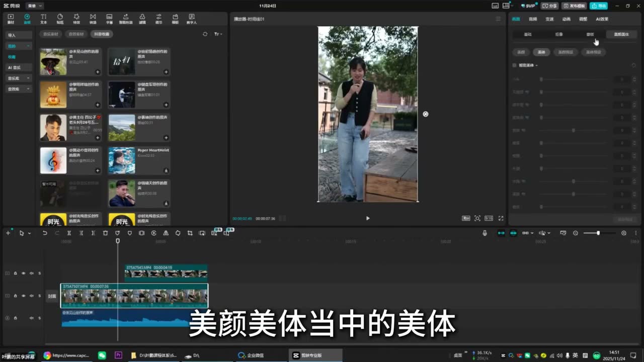
Task: Open the 贴纸 stickers icon
Action: [60, 19]
